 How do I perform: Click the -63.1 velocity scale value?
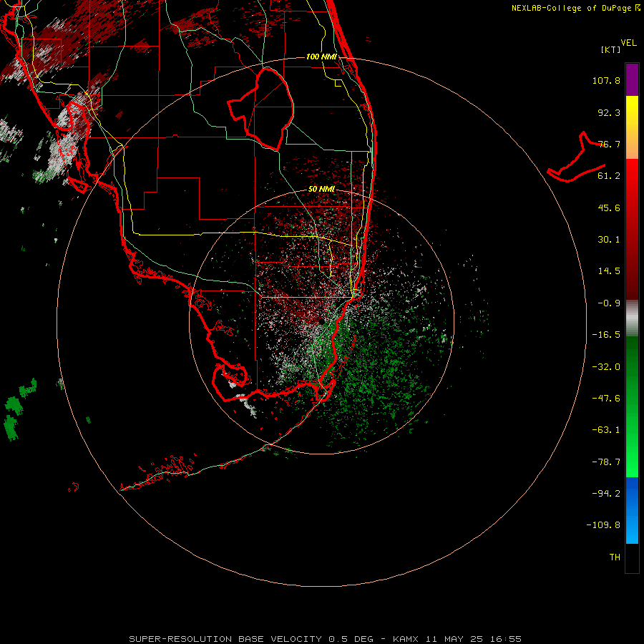[x=606, y=430]
